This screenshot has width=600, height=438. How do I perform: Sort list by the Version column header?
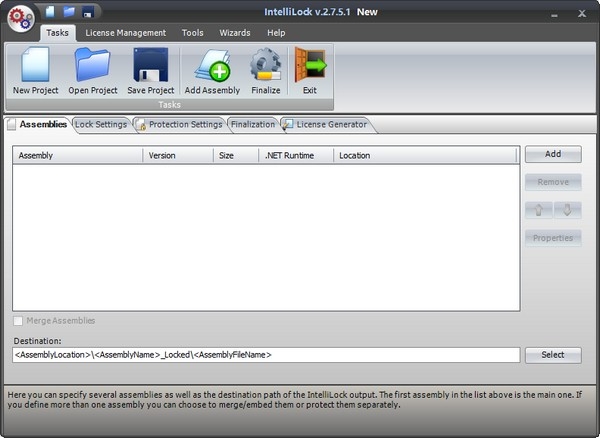[177, 156]
